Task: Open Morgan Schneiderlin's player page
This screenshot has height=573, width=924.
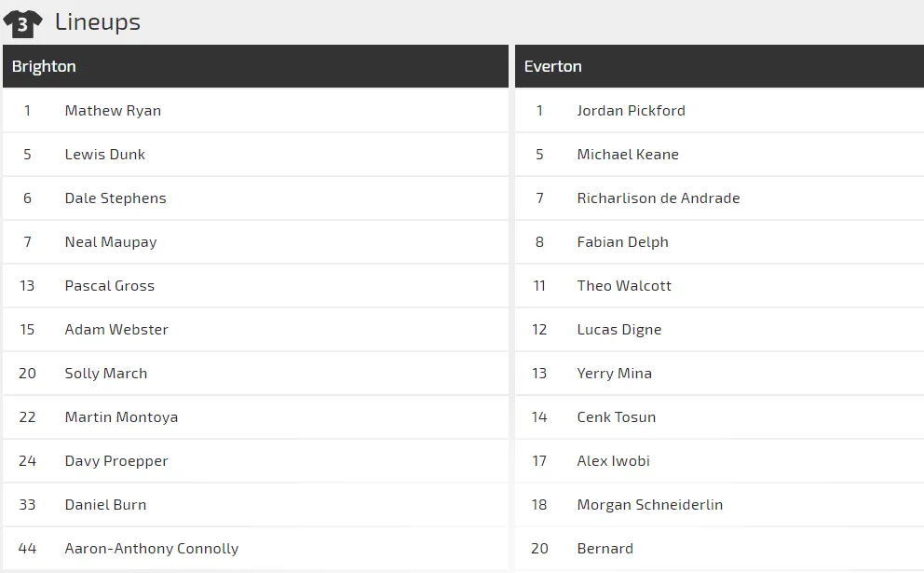Action: (650, 504)
